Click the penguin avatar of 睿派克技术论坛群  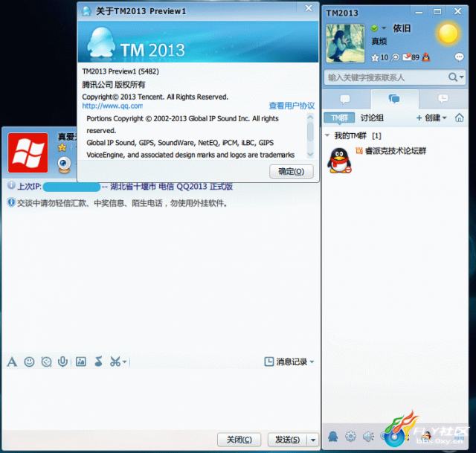pyautogui.click(x=339, y=161)
